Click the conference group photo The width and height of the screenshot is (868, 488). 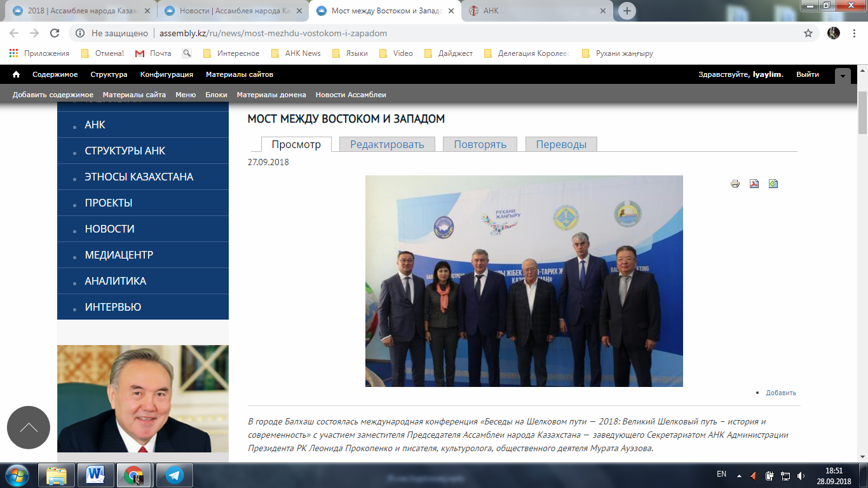click(524, 281)
